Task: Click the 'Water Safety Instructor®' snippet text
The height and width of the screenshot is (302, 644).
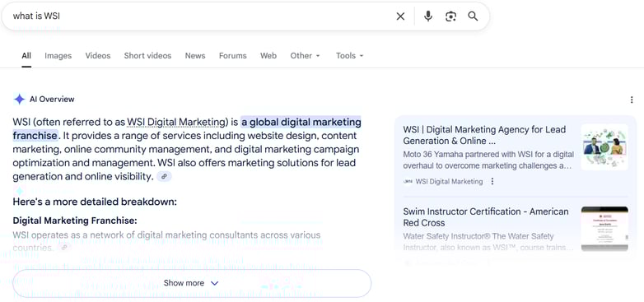Action: click(x=488, y=242)
